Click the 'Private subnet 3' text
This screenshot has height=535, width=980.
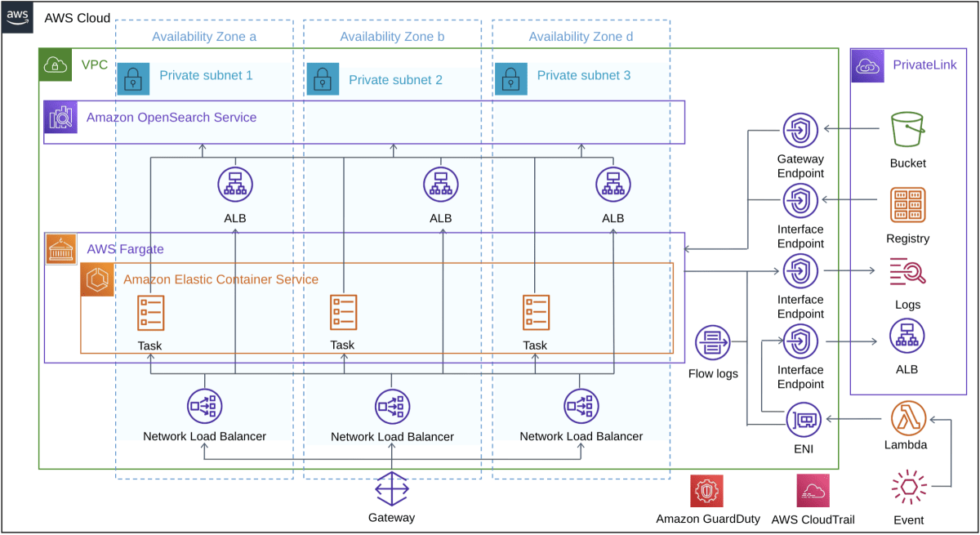584,75
